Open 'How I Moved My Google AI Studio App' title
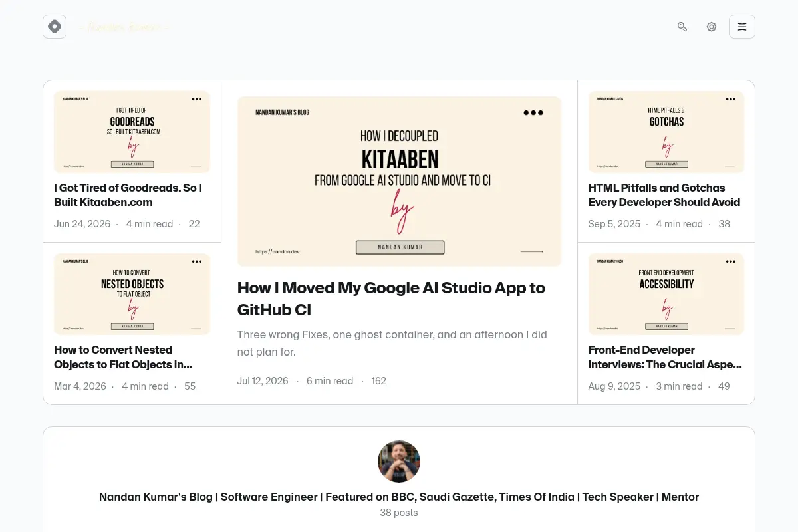798x532 pixels. (391, 299)
